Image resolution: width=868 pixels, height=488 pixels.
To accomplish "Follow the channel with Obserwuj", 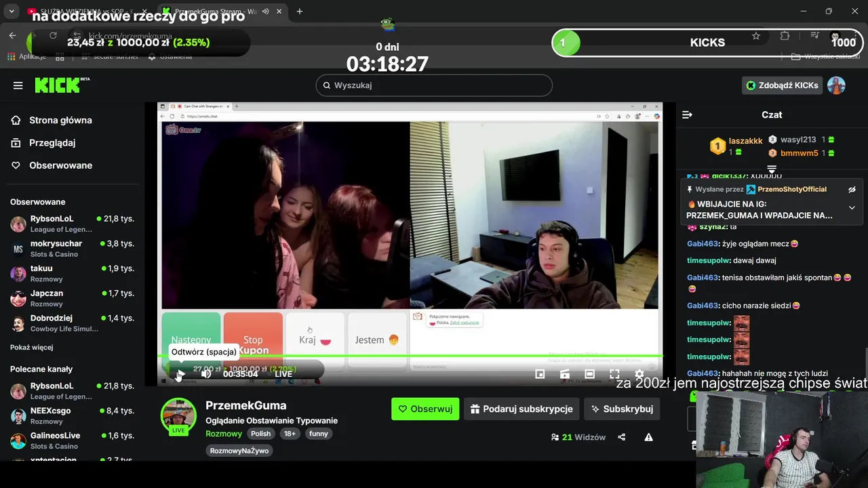I will point(425,409).
